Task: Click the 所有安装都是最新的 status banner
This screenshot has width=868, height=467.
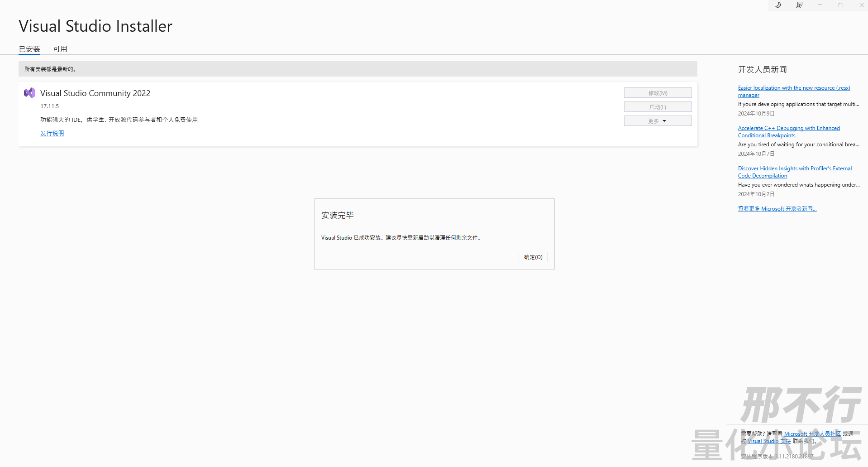Action: coord(358,69)
